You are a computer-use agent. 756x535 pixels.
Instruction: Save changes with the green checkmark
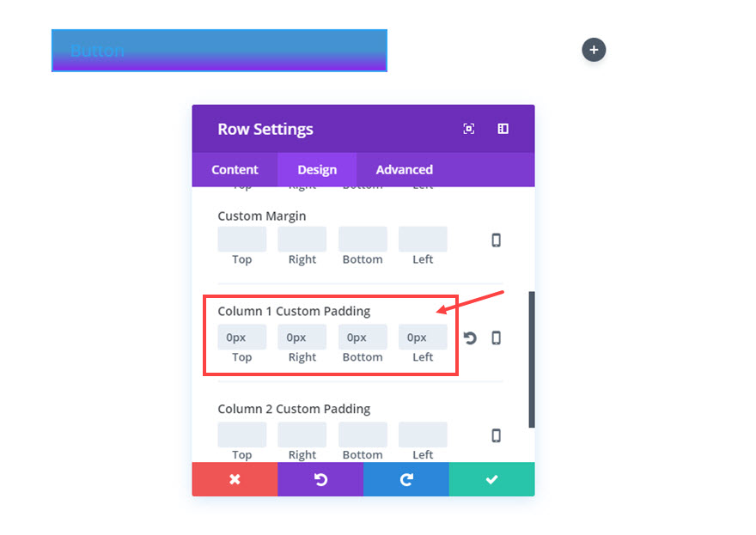click(491, 479)
